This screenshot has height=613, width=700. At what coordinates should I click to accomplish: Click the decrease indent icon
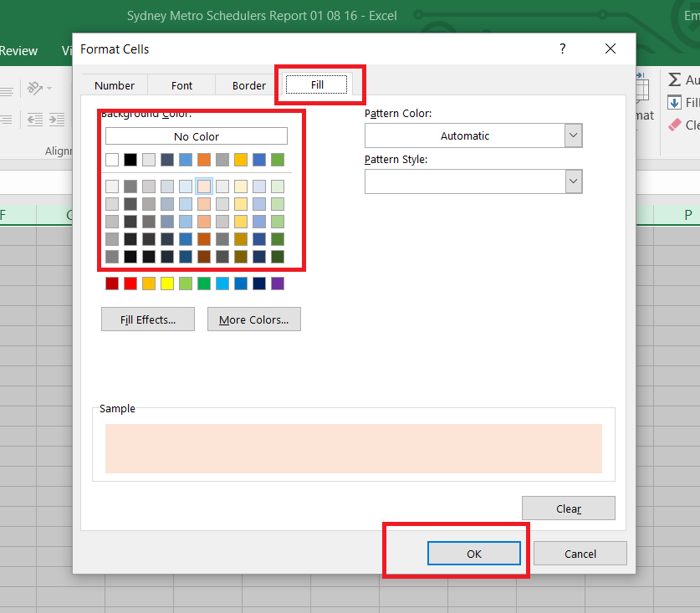pyautogui.click(x=35, y=120)
